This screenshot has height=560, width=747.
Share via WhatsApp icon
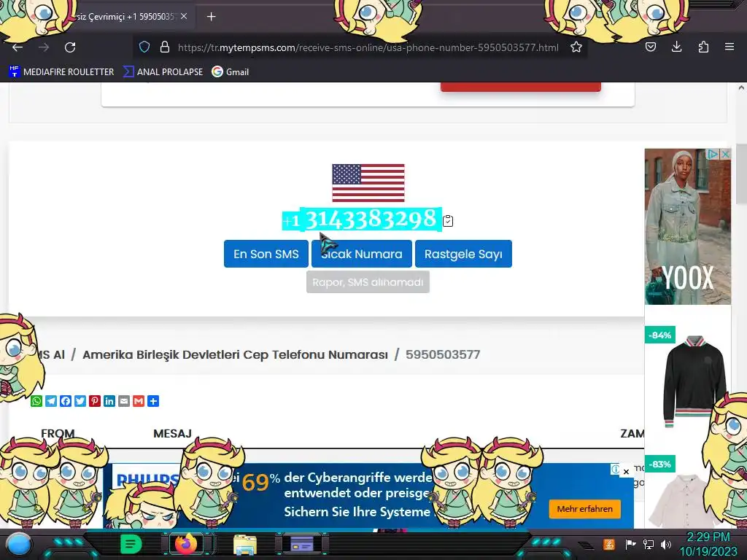coord(36,401)
